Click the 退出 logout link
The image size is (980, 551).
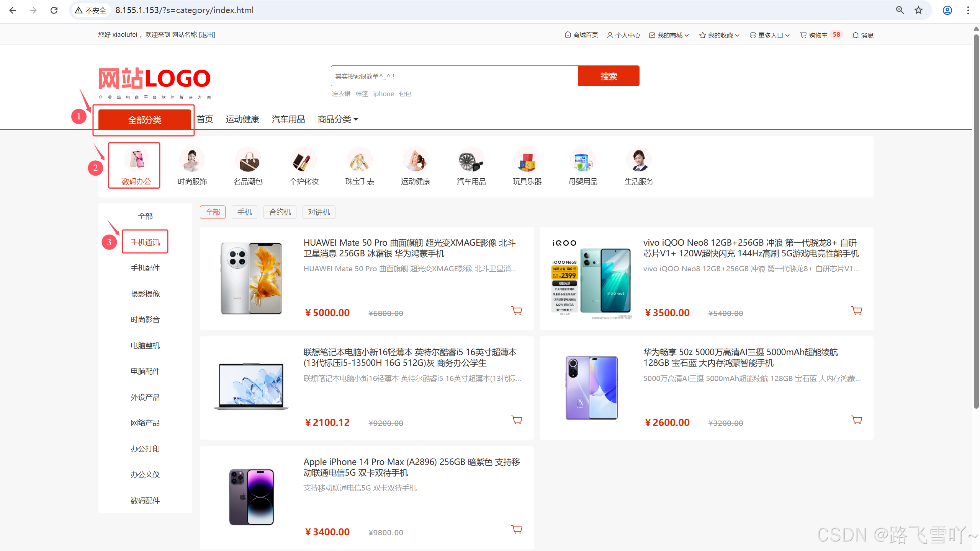pyautogui.click(x=207, y=35)
